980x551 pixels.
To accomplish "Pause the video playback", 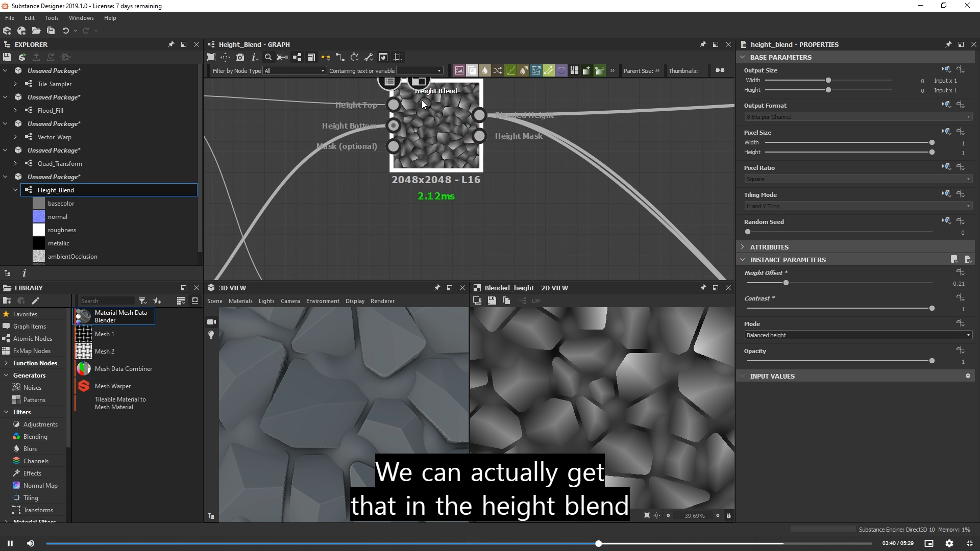I will click(10, 543).
